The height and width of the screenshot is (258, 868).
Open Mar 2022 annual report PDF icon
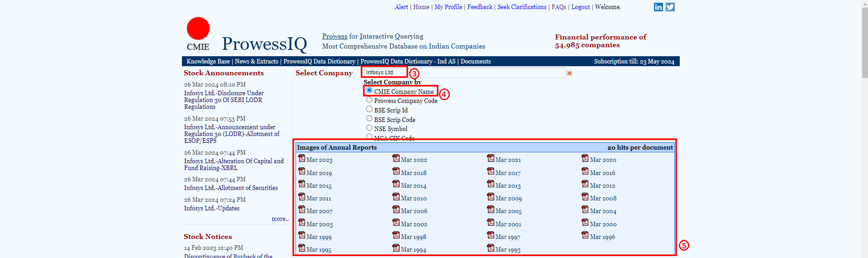coord(396,158)
